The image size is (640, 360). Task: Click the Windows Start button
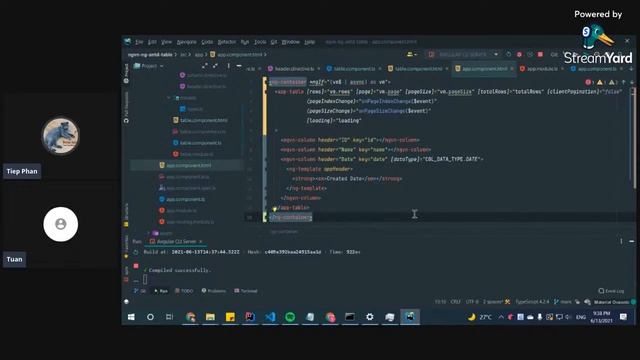click(x=131, y=317)
